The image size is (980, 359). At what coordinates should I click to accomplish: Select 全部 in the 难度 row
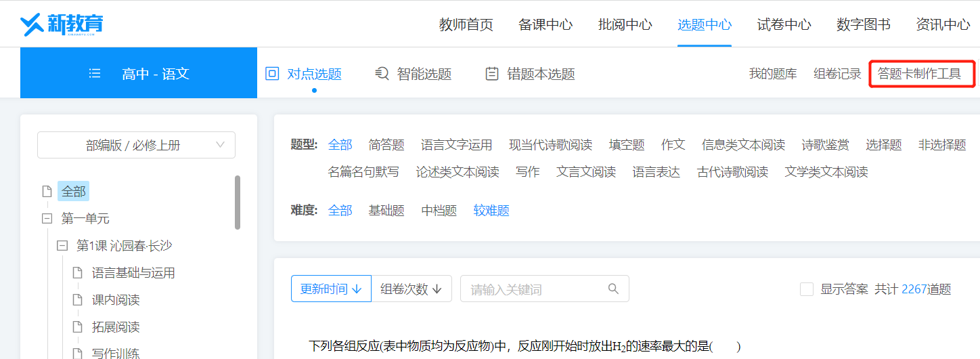point(340,211)
